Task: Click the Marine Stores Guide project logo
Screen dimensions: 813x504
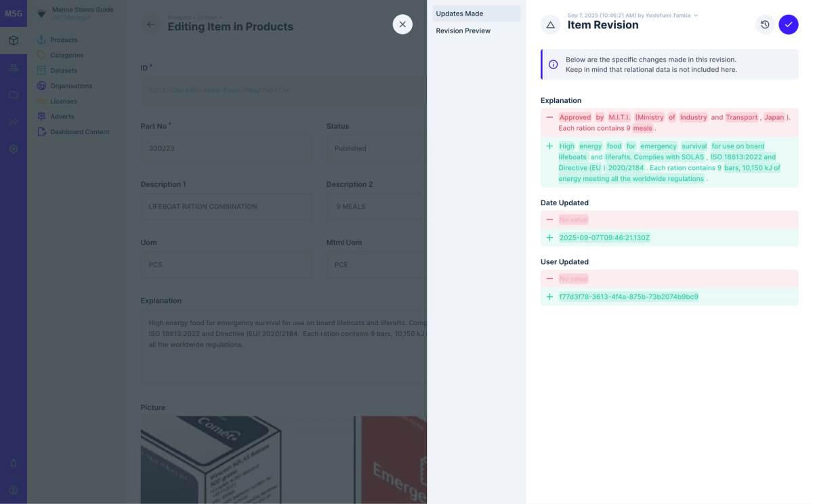Action: [41, 14]
